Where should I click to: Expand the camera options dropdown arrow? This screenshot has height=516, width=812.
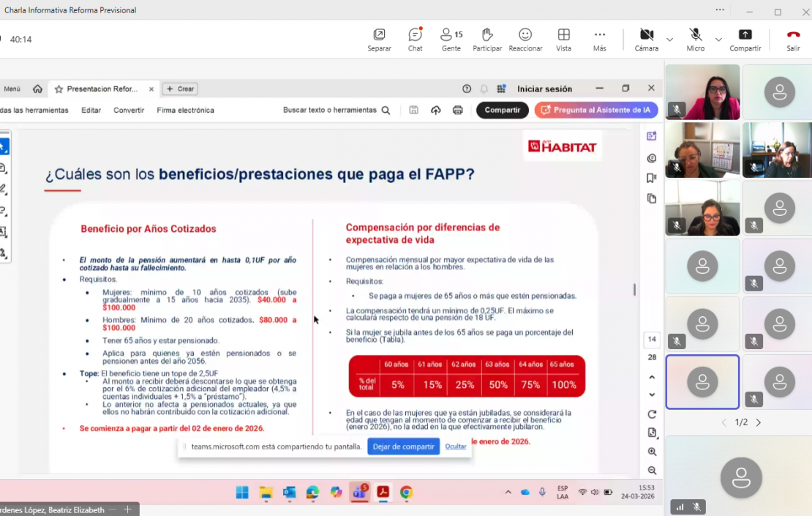[x=669, y=40]
